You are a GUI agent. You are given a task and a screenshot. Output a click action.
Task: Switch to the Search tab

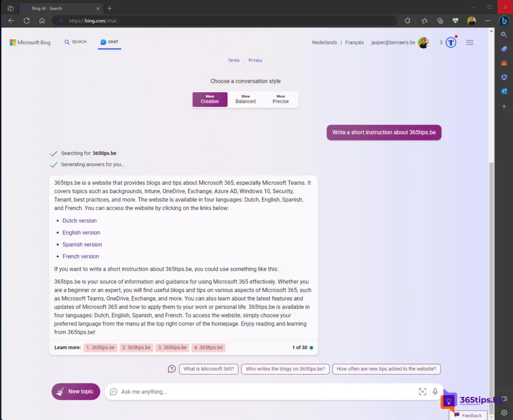76,42
